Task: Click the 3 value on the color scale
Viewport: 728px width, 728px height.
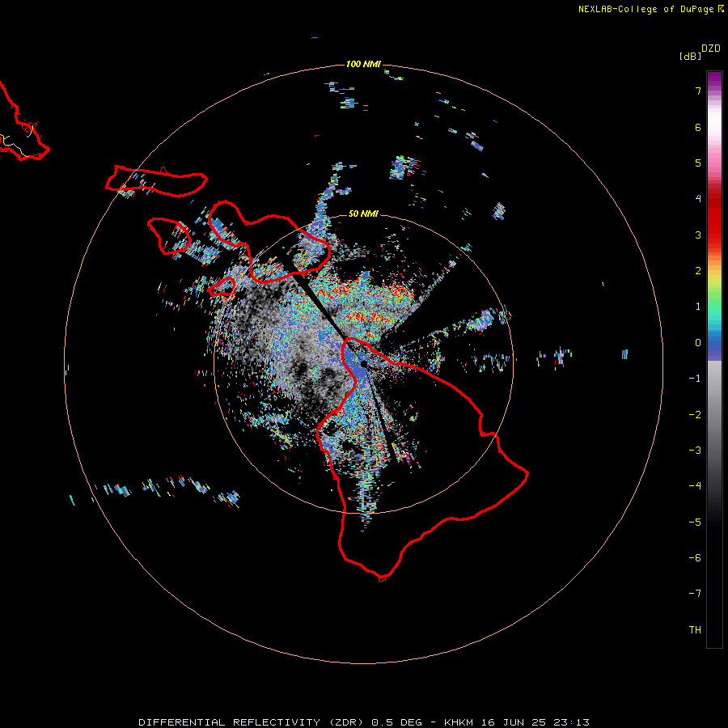Action: [698, 235]
